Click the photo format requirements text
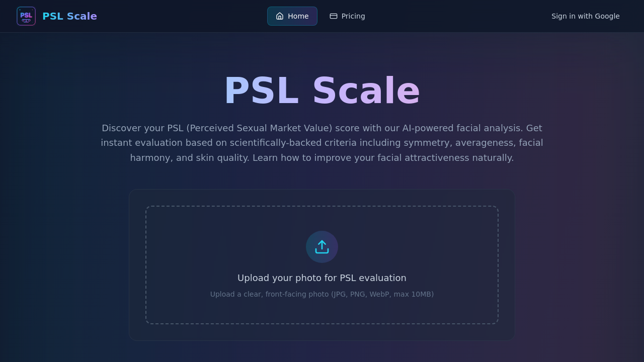The width and height of the screenshot is (644, 362). point(321,294)
